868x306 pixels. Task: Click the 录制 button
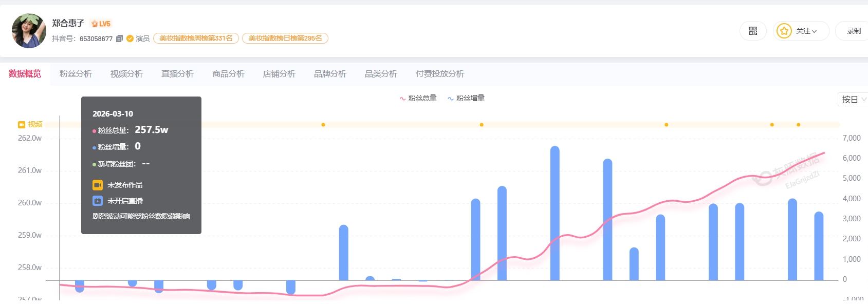pos(854,31)
